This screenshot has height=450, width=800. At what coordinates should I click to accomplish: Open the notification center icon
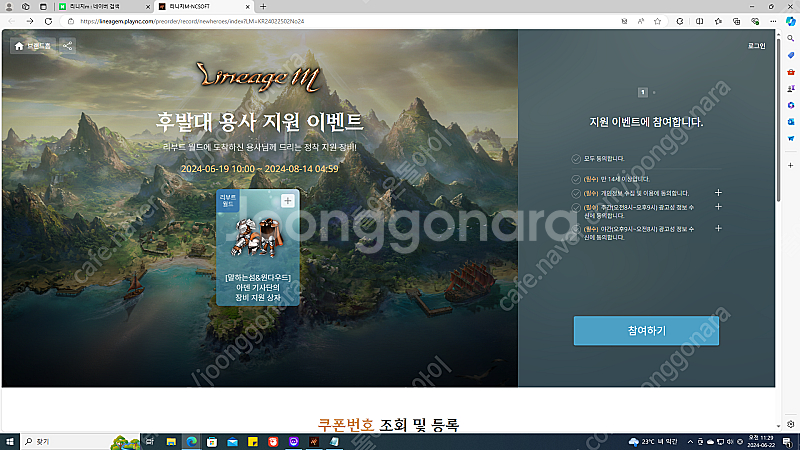pos(788,442)
